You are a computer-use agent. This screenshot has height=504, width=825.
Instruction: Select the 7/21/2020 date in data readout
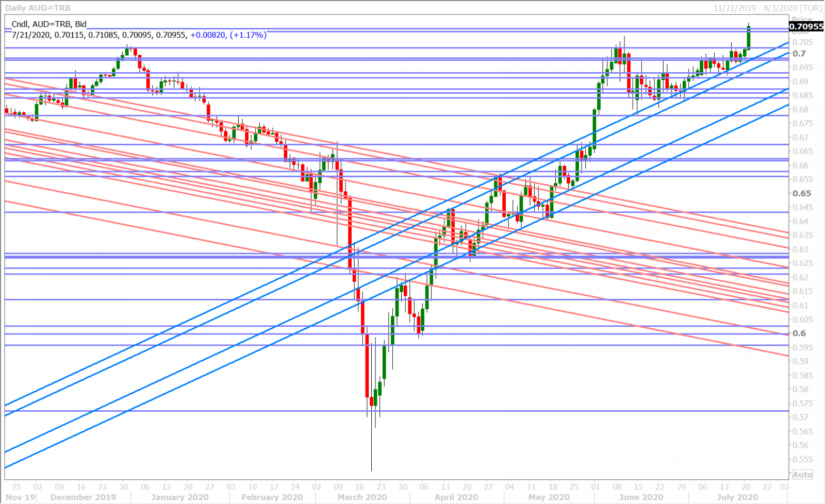tap(31, 35)
